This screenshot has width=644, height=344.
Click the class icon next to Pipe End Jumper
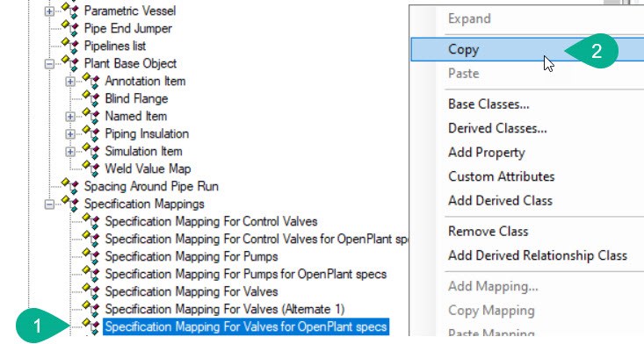70,28
